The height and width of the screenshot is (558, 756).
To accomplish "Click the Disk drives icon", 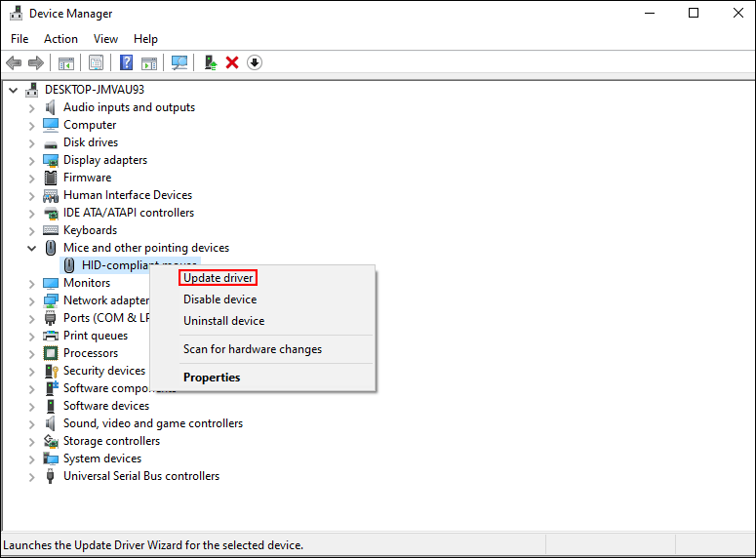I will [50, 143].
